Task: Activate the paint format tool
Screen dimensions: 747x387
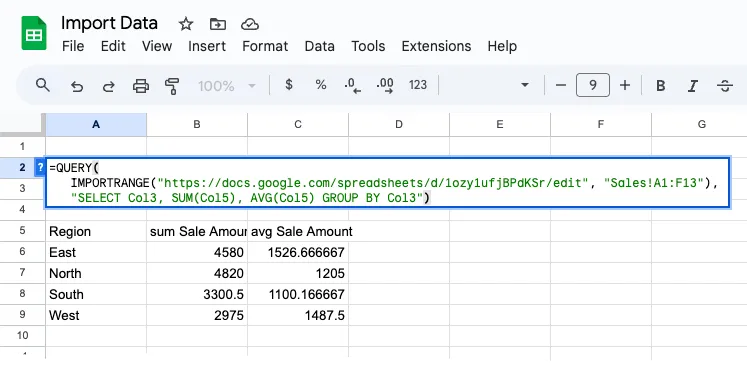Action: click(172, 86)
